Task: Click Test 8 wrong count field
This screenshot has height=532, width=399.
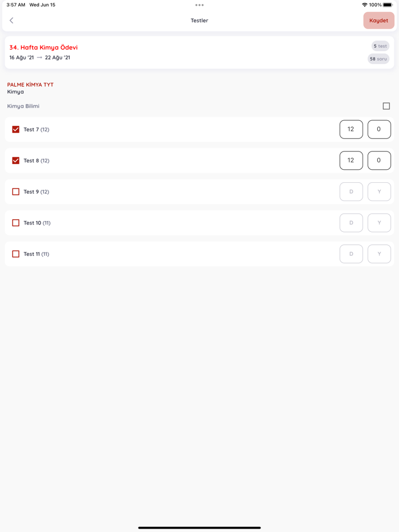Action: tap(379, 161)
